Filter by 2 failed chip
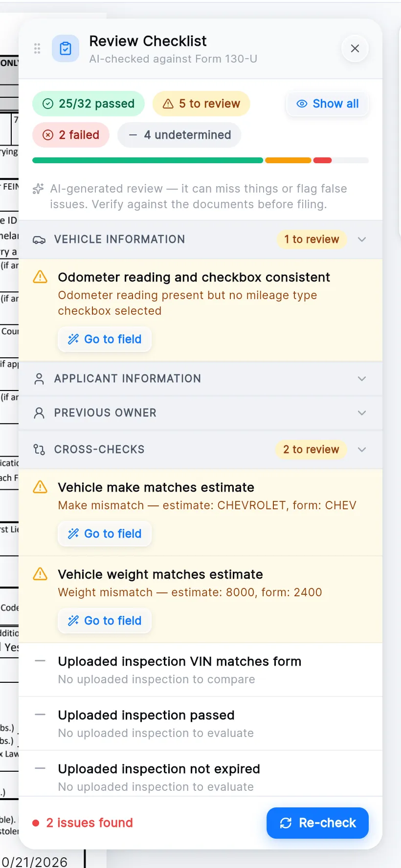Viewport: 401px width, 868px height. click(71, 135)
